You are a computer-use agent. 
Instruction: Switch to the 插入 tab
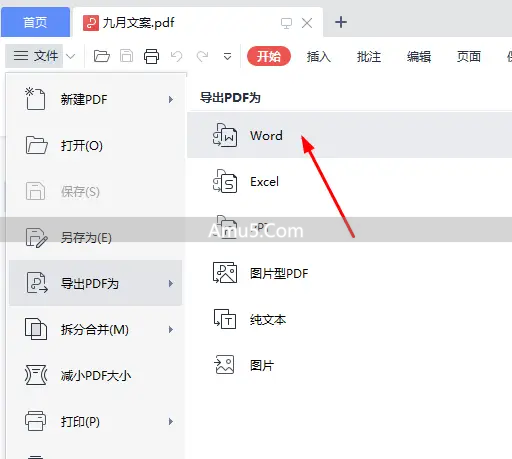tap(319, 56)
